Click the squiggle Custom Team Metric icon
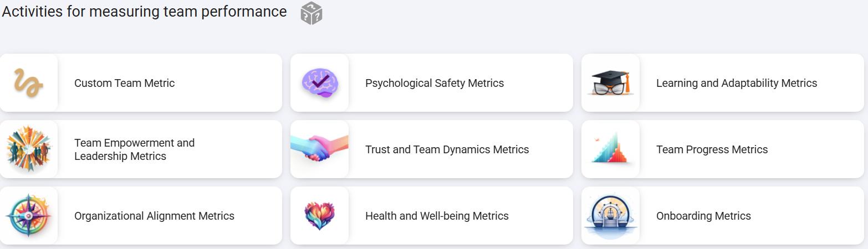868x249 pixels. click(28, 83)
